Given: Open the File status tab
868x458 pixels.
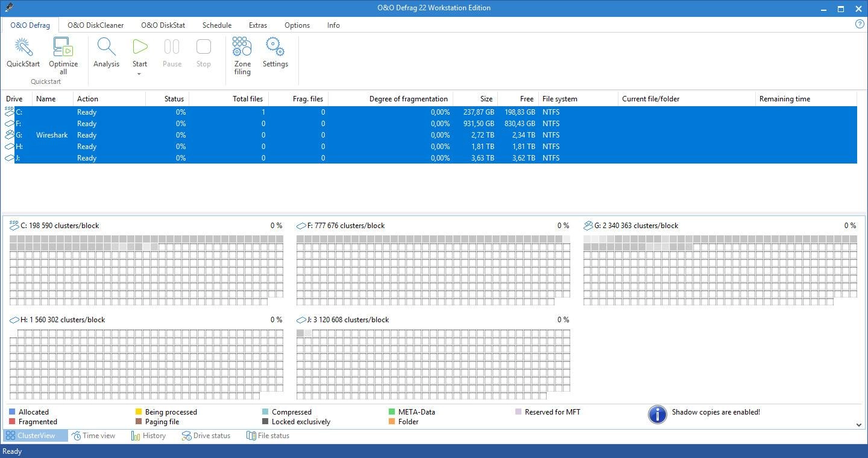Looking at the screenshot, I should pyautogui.click(x=268, y=436).
